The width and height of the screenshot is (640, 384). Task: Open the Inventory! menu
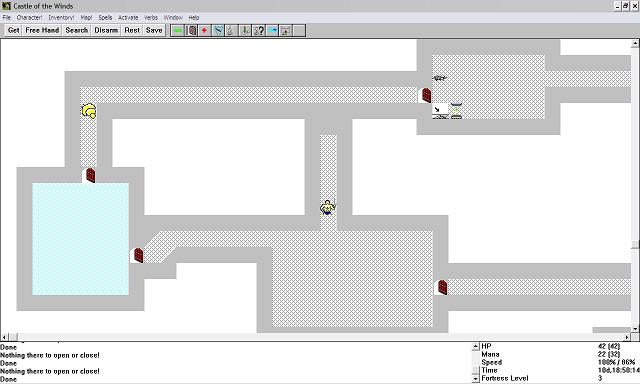(61, 18)
